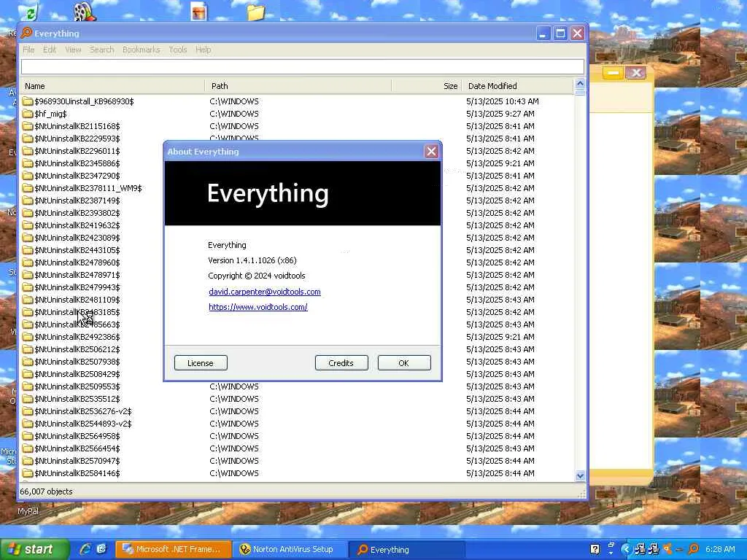The height and width of the screenshot is (560, 747).
Task: Click the Everything taskbar button
Action: (x=406, y=550)
